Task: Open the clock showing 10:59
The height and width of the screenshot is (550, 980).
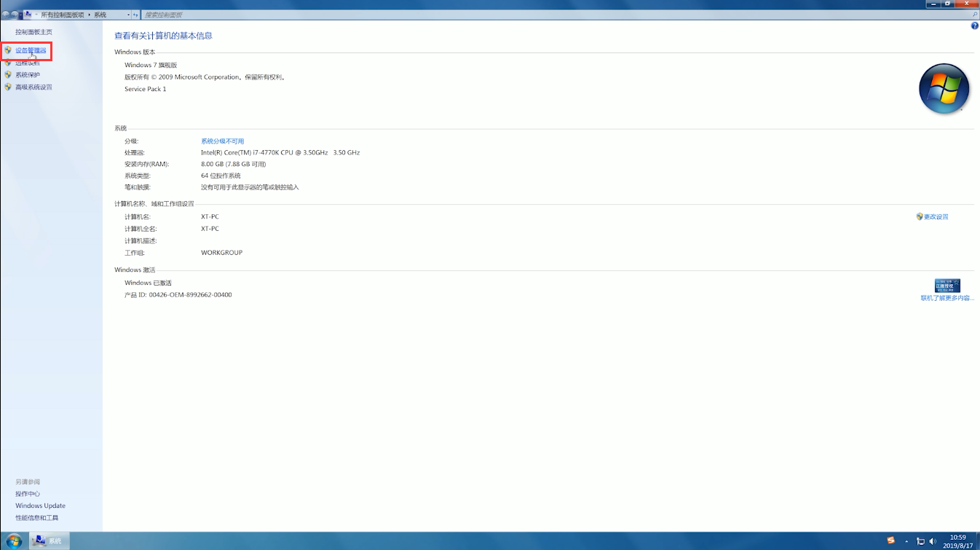Action: tap(957, 541)
